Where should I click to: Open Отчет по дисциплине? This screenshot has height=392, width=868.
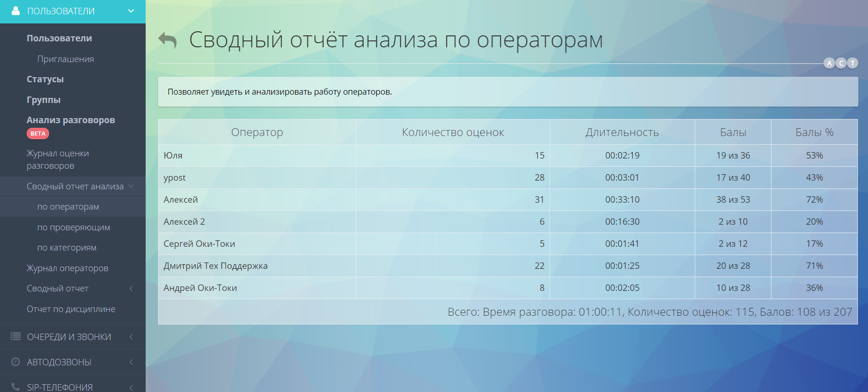[x=71, y=309]
